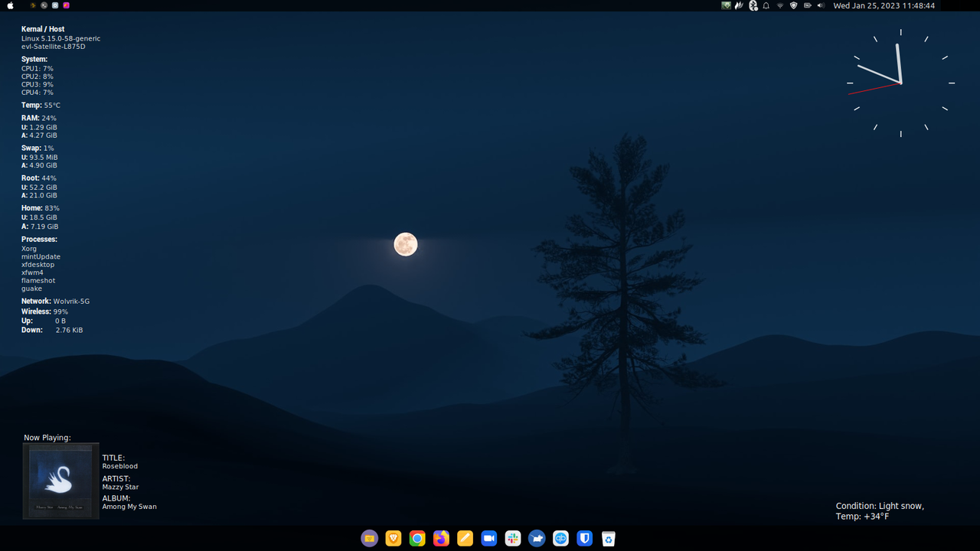Launch Google Chrome from dock

coord(417,539)
